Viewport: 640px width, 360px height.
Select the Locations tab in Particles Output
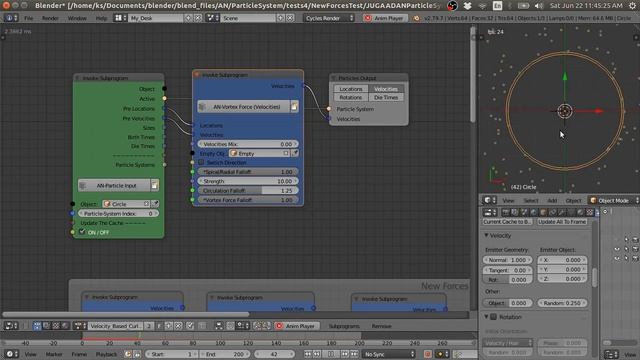coord(351,89)
